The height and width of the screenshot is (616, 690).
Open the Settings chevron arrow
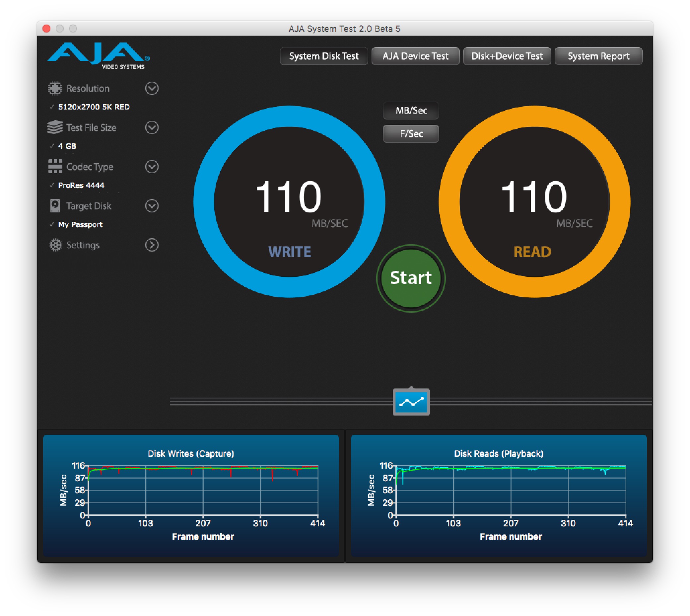click(x=152, y=245)
